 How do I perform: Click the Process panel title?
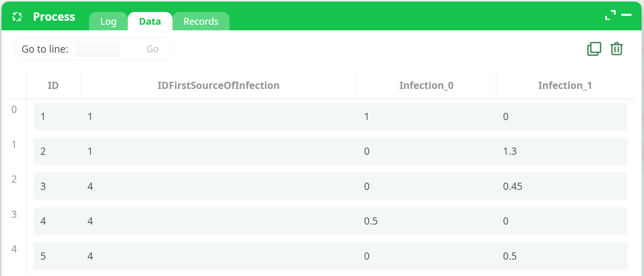(54, 17)
